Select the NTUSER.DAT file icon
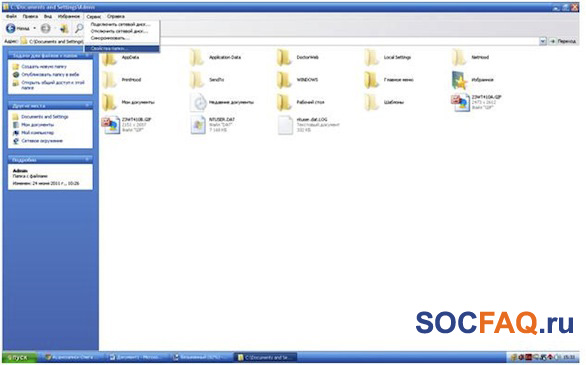 [x=198, y=125]
